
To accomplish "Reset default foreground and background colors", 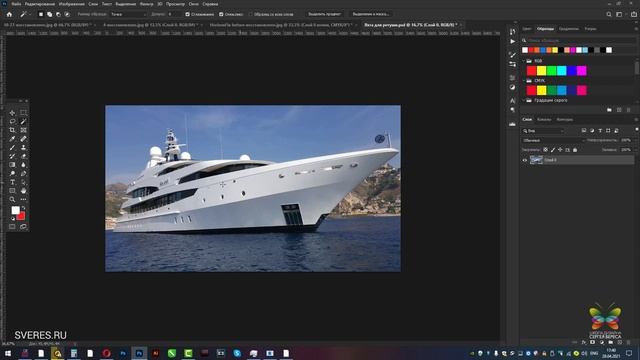I will (12, 219).
